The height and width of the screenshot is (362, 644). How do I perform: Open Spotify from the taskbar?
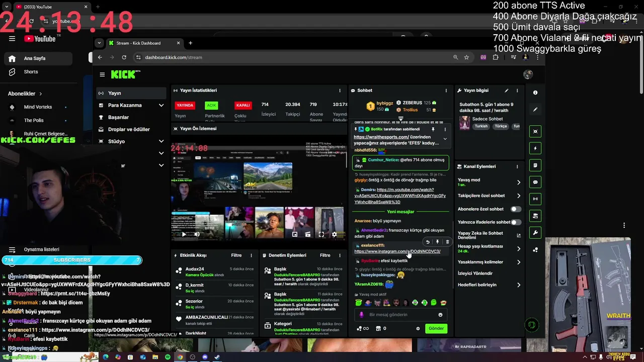(168, 357)
